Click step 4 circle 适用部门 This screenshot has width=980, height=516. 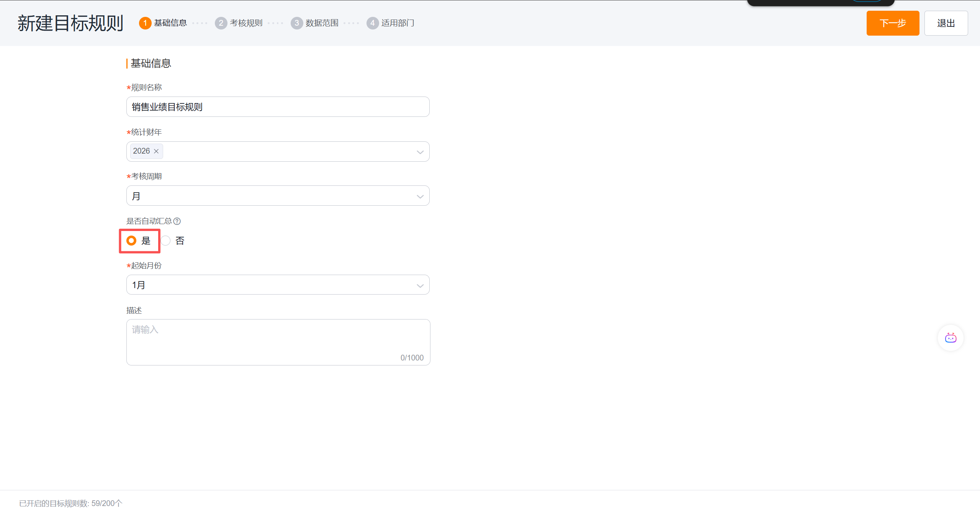pos(372,23)
